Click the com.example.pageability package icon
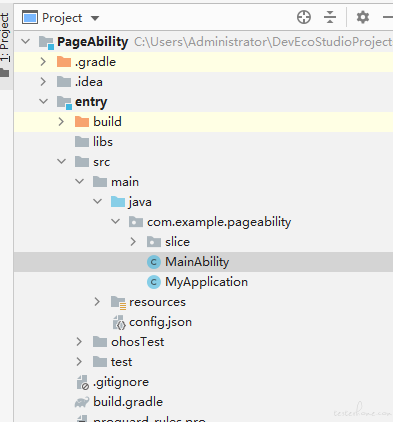393x422 pixels. coord(136,222)
